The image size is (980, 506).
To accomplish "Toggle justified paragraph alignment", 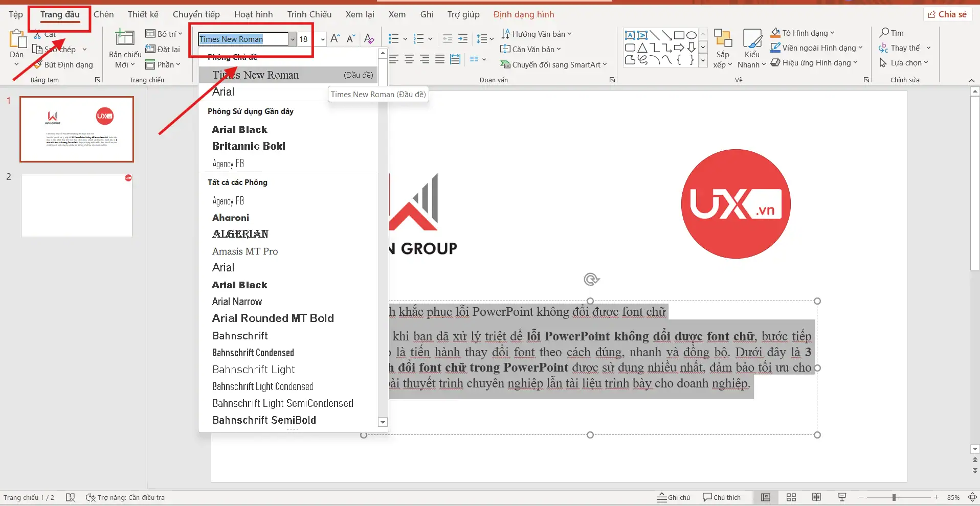I will click(439, 59).
